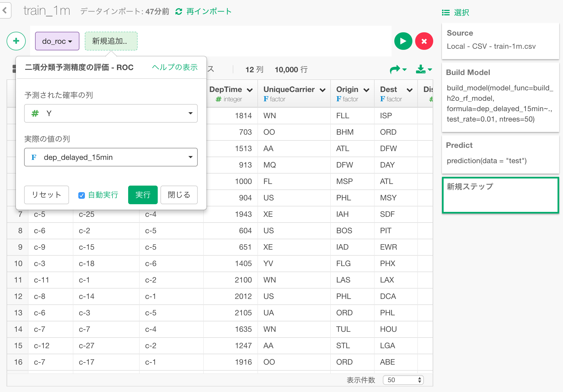Click the リセット reset button
The image size is (563, 392).
47,195
